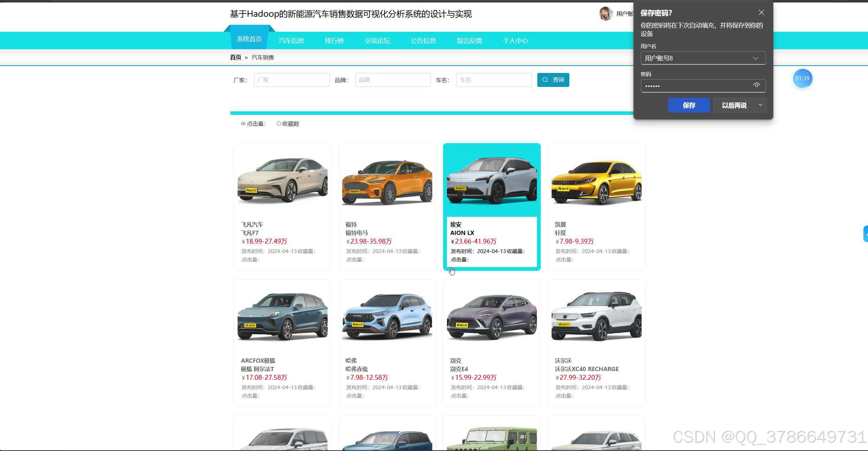Click the 哈弗赤兔 car name
The height and width of the screenshot is (451, 868).
coord(357,369)
